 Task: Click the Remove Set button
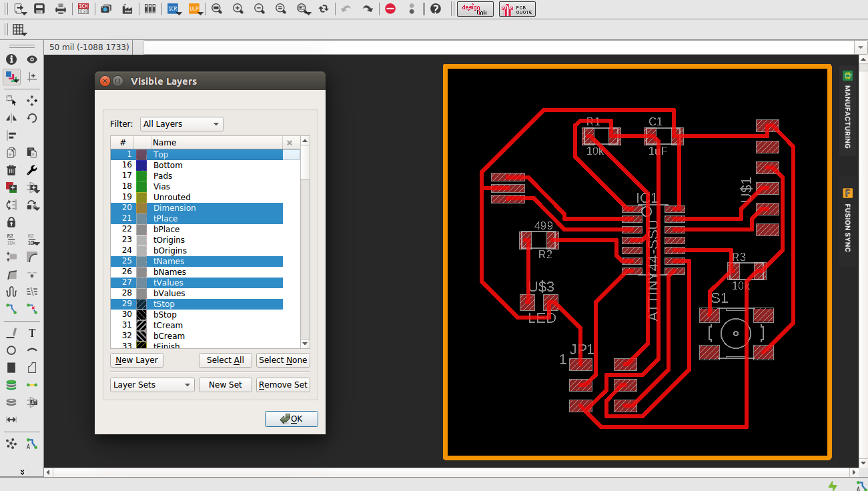[283, 385]
